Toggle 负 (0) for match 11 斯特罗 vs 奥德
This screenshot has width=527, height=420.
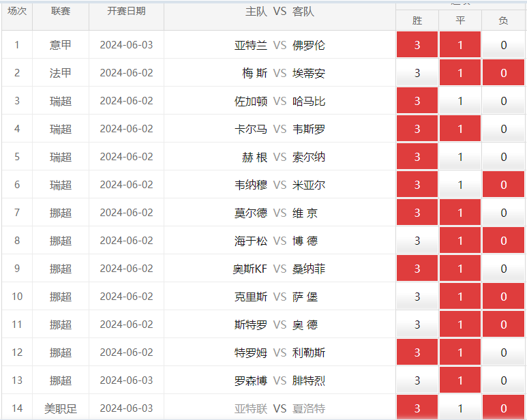pyautogui.click(x=503, y=325)
